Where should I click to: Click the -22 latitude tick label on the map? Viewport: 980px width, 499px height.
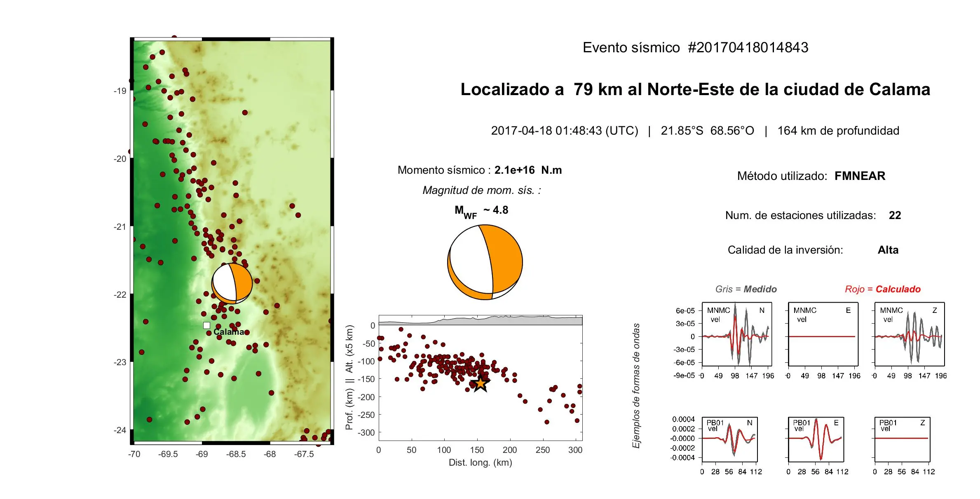(120, 294)
